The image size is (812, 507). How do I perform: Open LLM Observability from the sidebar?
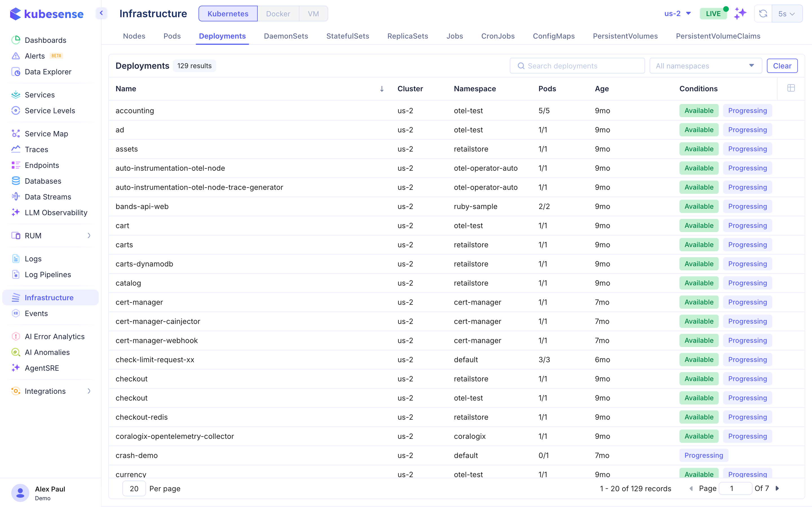[56, 213]
